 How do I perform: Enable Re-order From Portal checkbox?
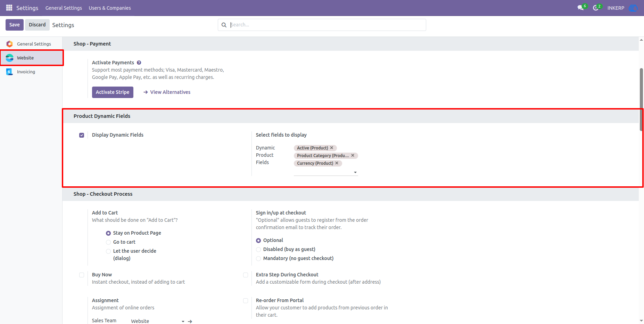click(246, 301)
